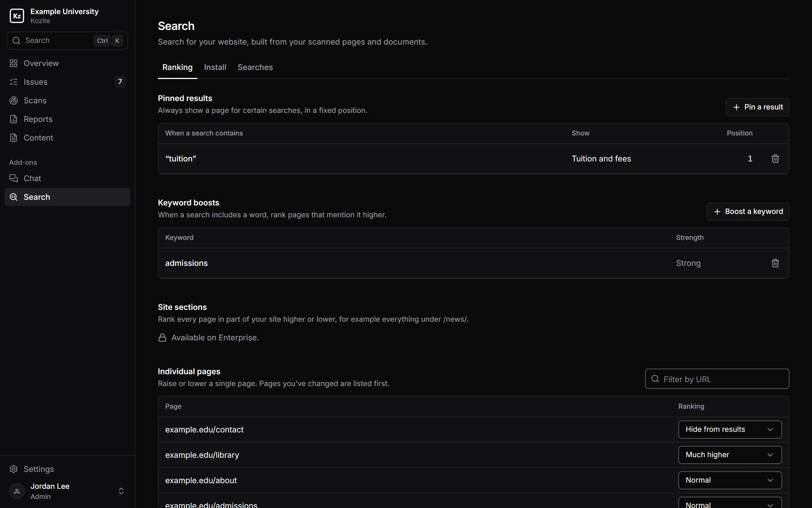Click the Boost a keyword button
The width and height of the screenshot is (812, 508).
(748, 212)
